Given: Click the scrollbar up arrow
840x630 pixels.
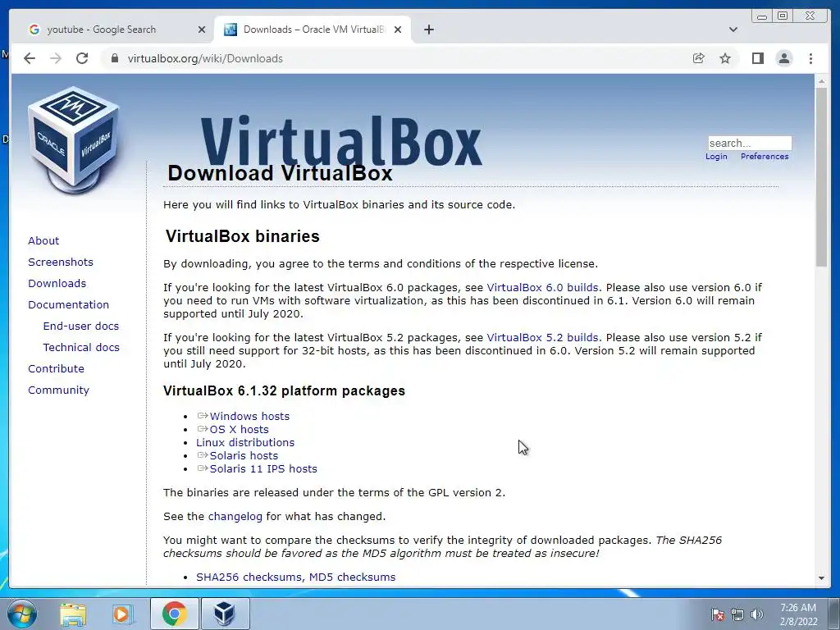Looking at the screenshot, I should tap(821, 81).
